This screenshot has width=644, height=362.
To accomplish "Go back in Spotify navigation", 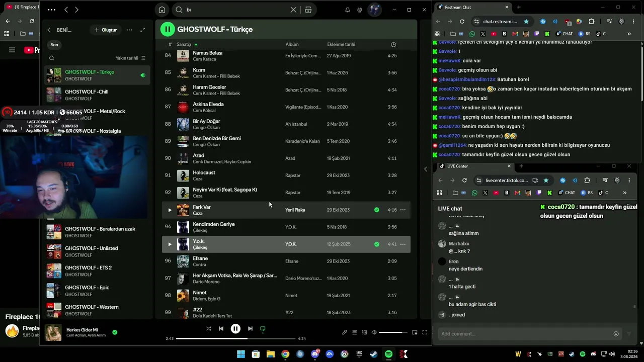I will tap(66, 10).
